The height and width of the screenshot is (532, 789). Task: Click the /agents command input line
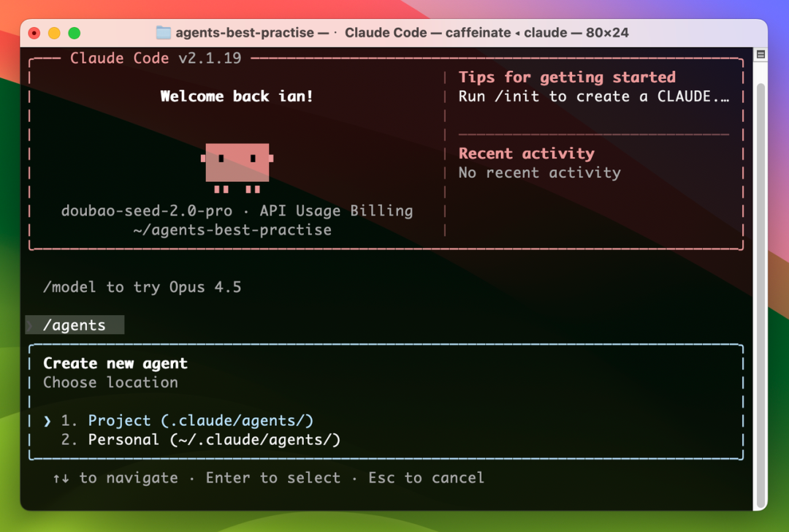click(75, 325)
